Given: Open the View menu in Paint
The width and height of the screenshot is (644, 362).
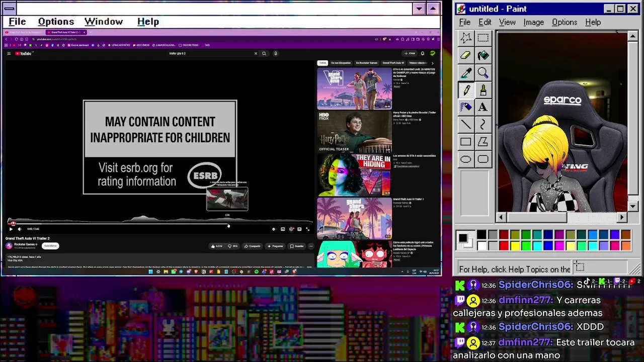Looking at the screenshot, I should [507, 22].
